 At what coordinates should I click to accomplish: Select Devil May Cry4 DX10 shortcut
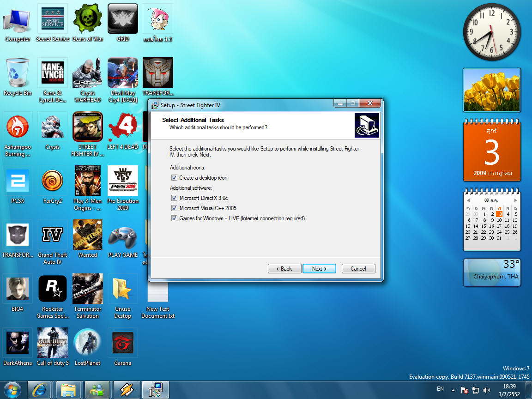click(x=122, y=80)
